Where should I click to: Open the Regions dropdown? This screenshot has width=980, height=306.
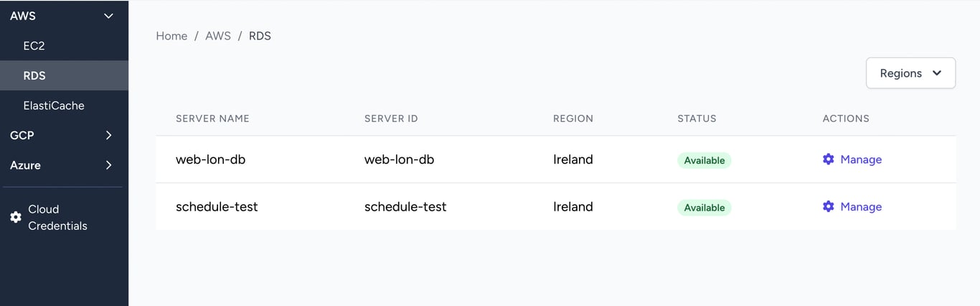pos(910,73)
